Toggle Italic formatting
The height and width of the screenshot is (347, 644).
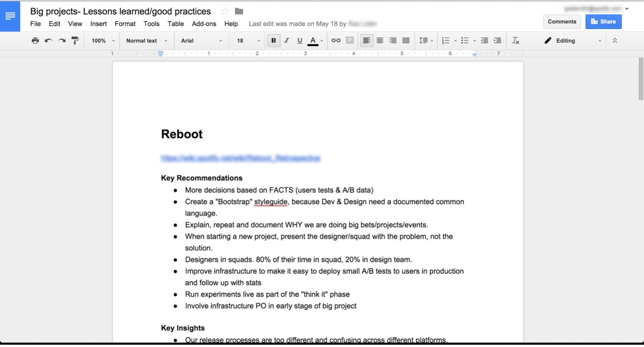point(286,41)
